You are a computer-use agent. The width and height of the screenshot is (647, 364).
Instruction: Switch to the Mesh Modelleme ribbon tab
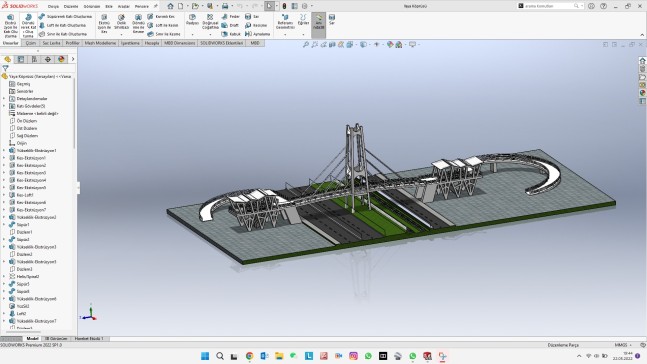100,43
